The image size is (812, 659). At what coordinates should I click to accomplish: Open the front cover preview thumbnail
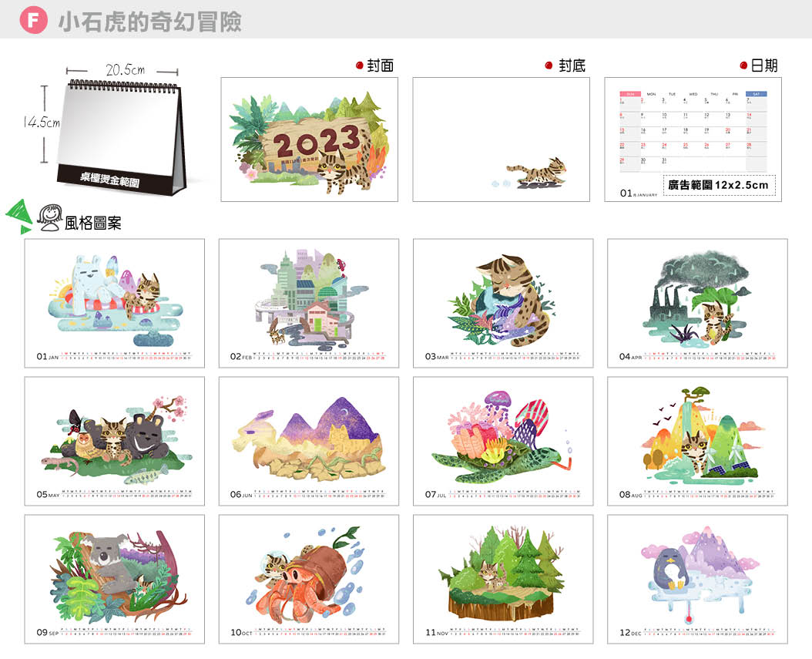tap(309, 140)
